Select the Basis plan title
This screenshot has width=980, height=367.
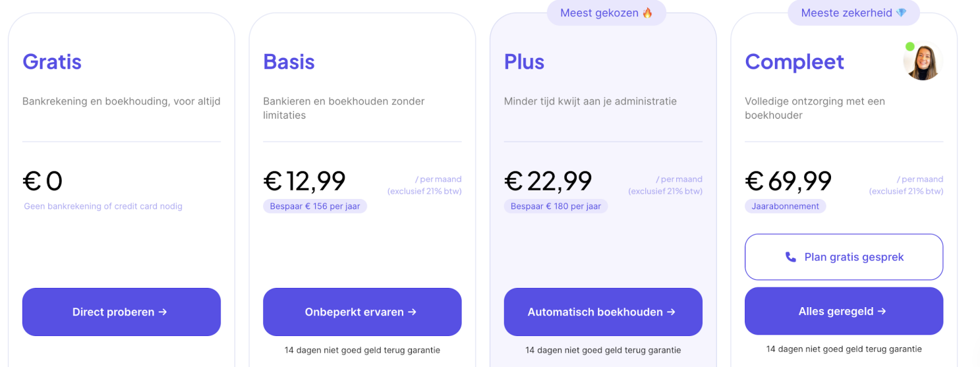tap(289, 62)
